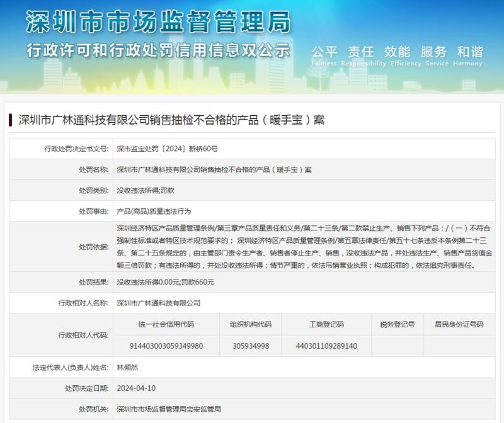Click the 统一社会信用代码 column header
The width and height of the screenshot is (504, 423).
pos(166,324)
